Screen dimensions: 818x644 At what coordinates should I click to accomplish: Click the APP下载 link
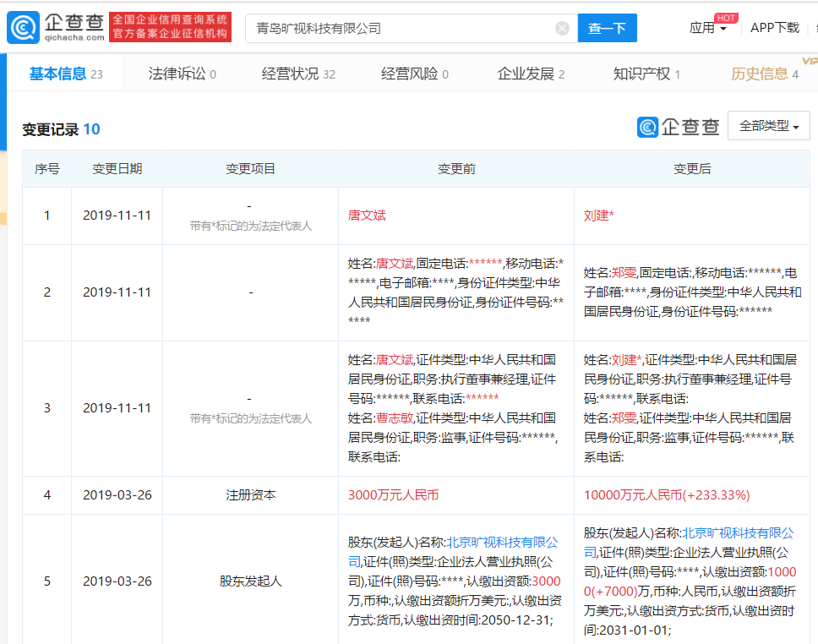point(775,28)
